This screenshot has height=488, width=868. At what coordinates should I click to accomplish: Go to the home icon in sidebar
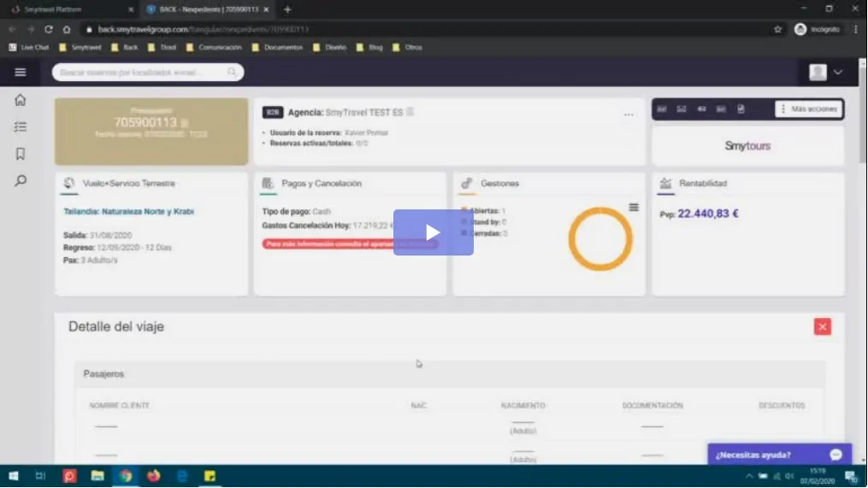tap(21, 100)
